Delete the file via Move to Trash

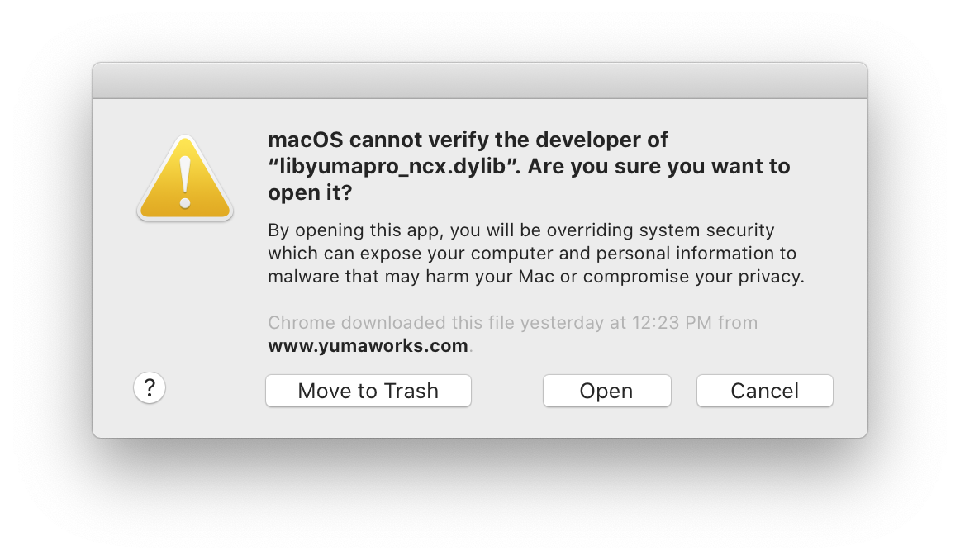point(368,390)
